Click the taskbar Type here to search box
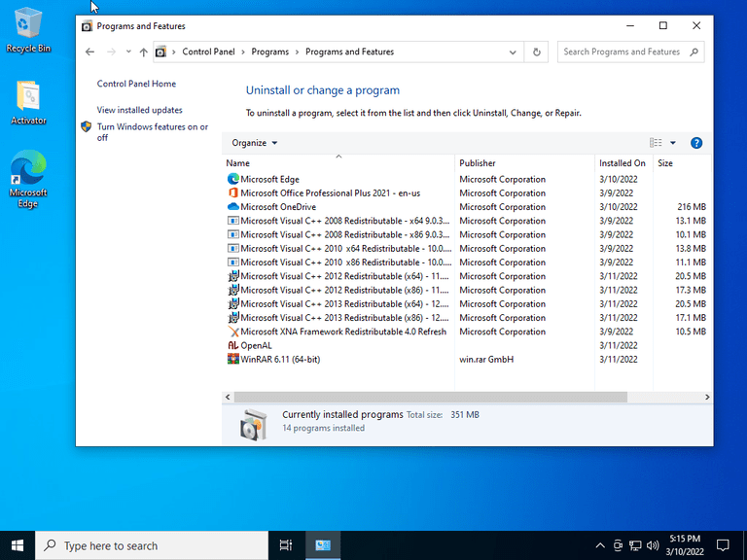The width and height of the screenshot is (747, 560). [x=152, y=545]
